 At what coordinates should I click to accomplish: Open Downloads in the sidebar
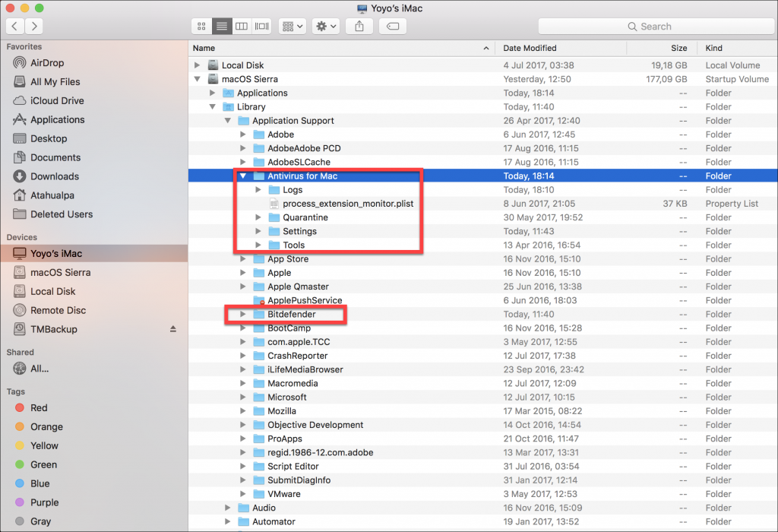(55, 176)
